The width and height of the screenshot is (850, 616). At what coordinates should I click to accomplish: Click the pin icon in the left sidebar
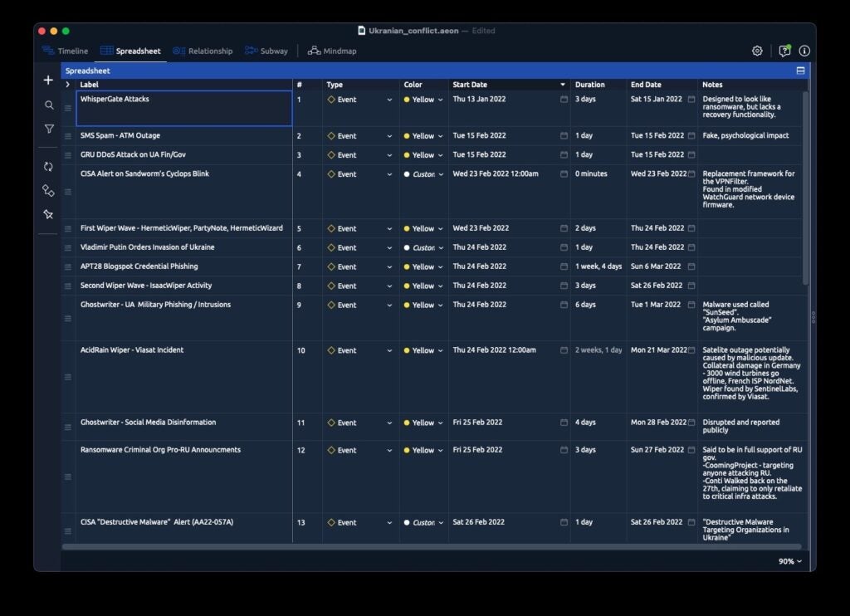coord(47,213)
